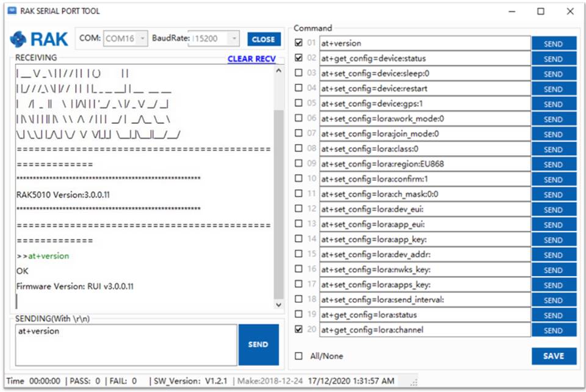
Task: Select checkbox for command 06 lora:work_mode:0
Action: pyautogui.click(x=298, y=118)
